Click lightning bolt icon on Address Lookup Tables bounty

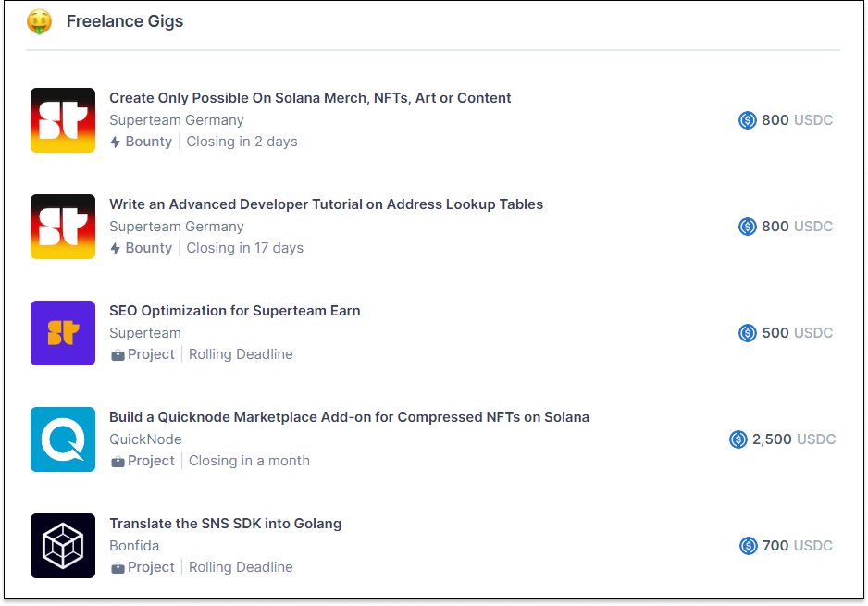tap(115, 249)
